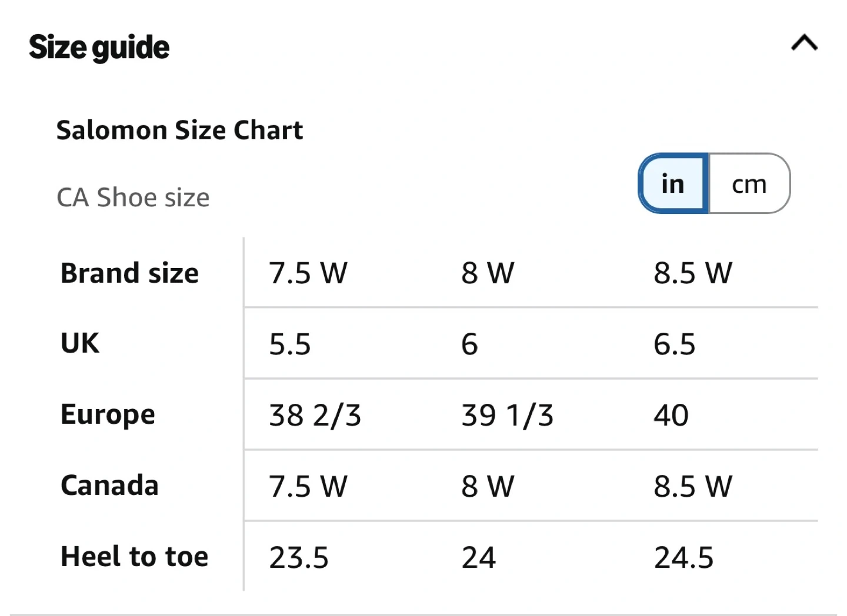Click heel to toe 24.5 value
Viewport: 847px width, 616px height.
coord(683,557)
